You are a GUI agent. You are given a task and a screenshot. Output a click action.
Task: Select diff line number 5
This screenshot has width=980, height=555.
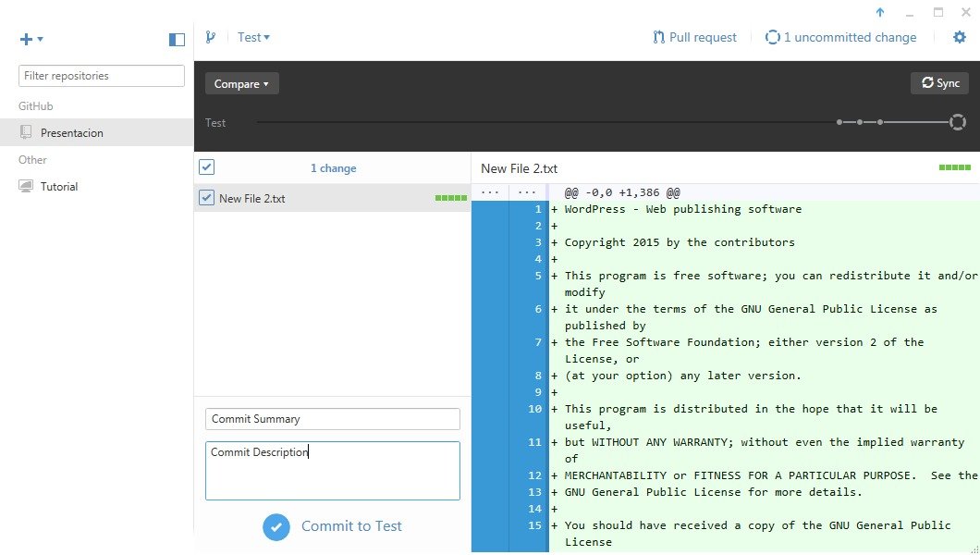point(537,276)
